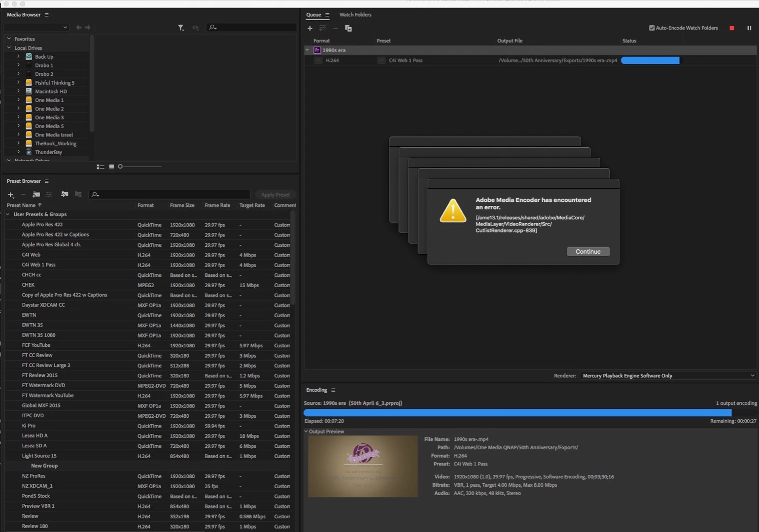759x532 pixels.
Task: Click the Apply Preset button
Action: pos(276,195)
